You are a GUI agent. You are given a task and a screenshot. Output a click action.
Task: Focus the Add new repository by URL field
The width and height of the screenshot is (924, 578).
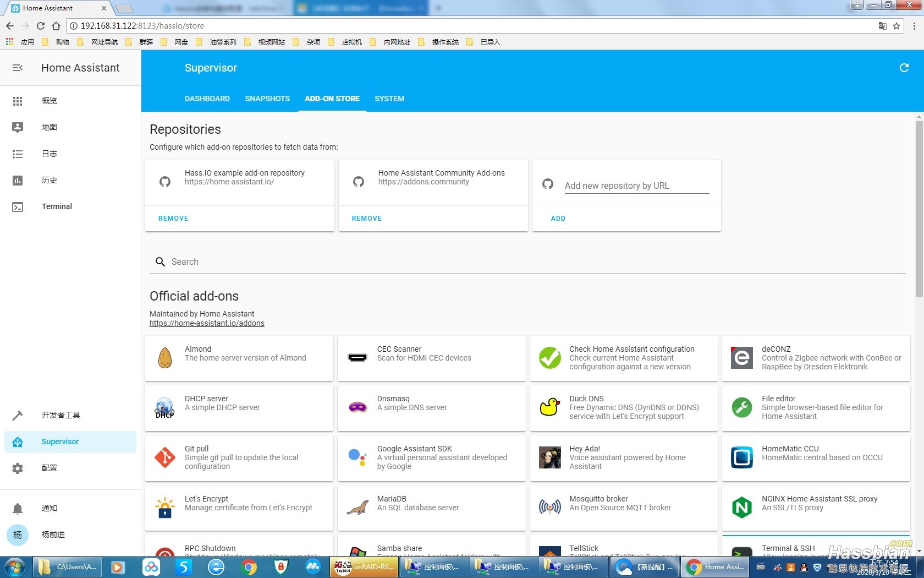click(637, 186)
